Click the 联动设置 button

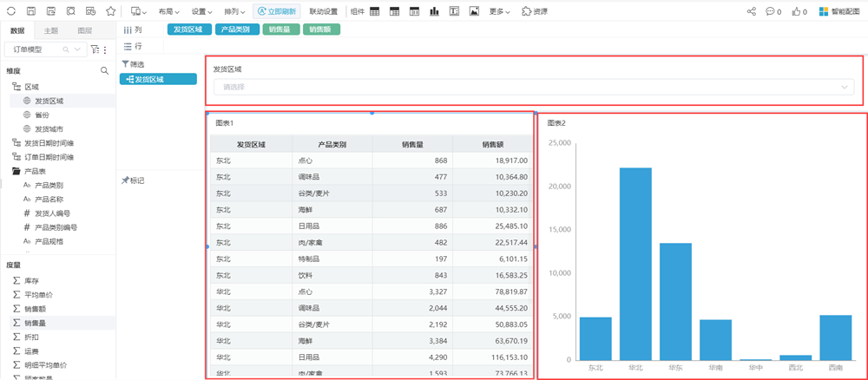[x=323, y=11]
